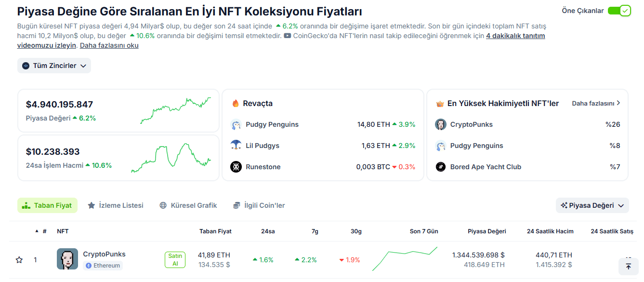Viewport: 644px width, 282px height.
Task: Click the Lil Pudgys umbrella icon
Action: [x=236, y=146]
